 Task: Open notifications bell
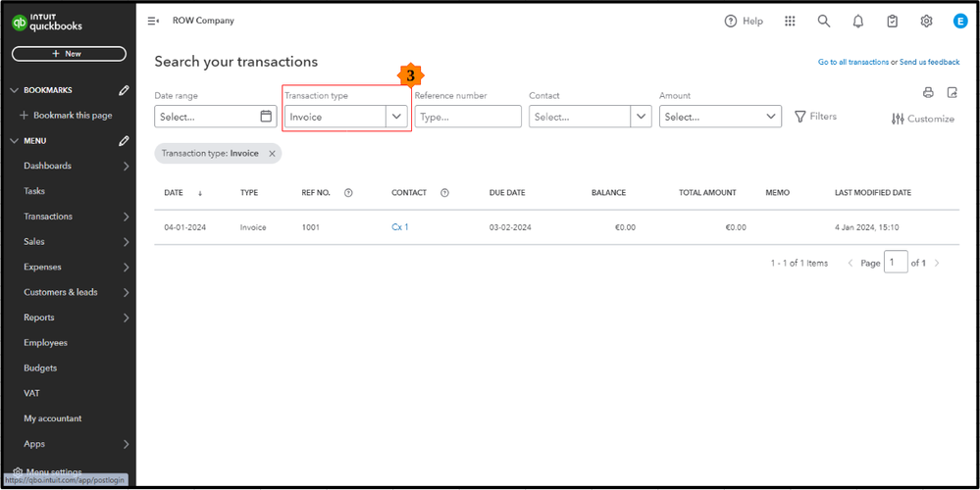tap(858, 22)
